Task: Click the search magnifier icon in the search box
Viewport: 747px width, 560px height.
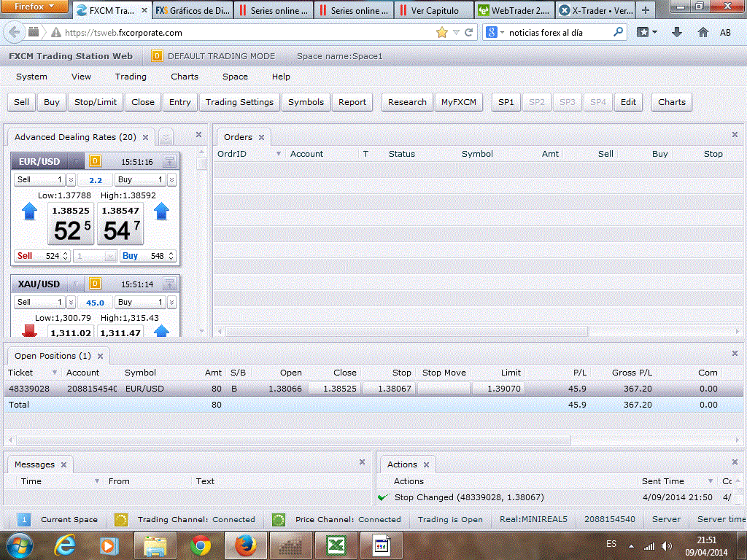Action: pyautogui.click(x=618, y=32)
